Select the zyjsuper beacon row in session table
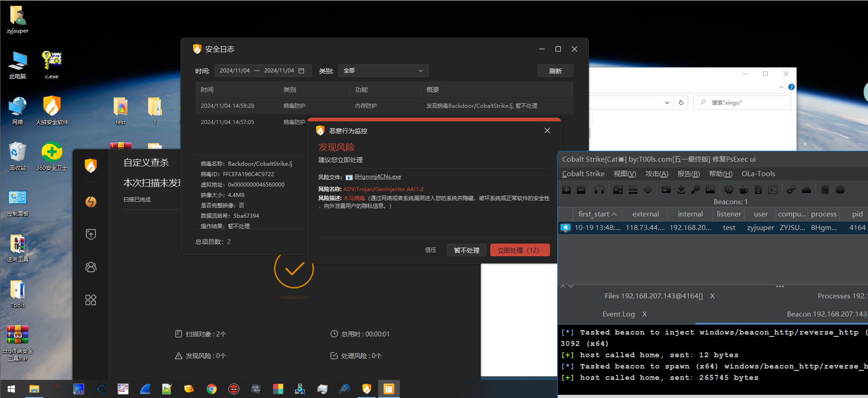868x398 pixels. pyautogui.click(x=713, y=228)
